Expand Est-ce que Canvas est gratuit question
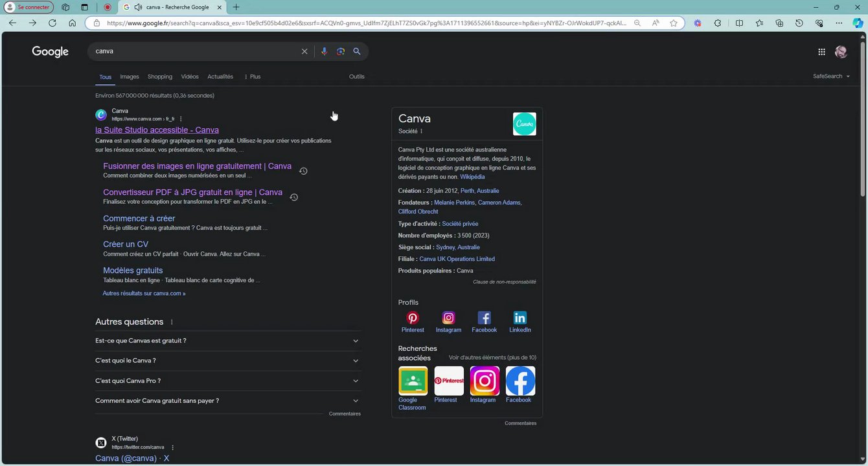 coord(227,341)
